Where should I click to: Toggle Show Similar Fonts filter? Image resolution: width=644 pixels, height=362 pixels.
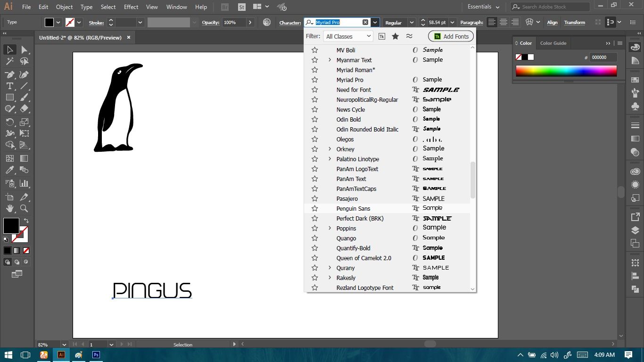click(x=409, y=36)
